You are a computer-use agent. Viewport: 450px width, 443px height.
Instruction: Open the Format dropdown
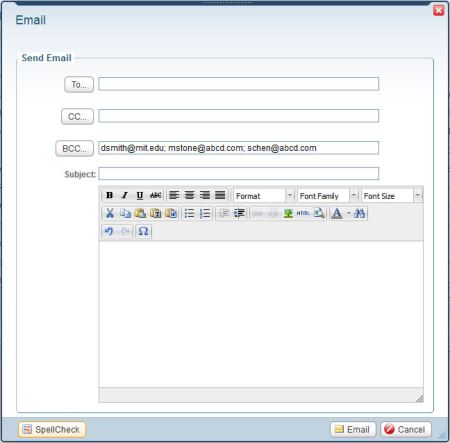263,196
